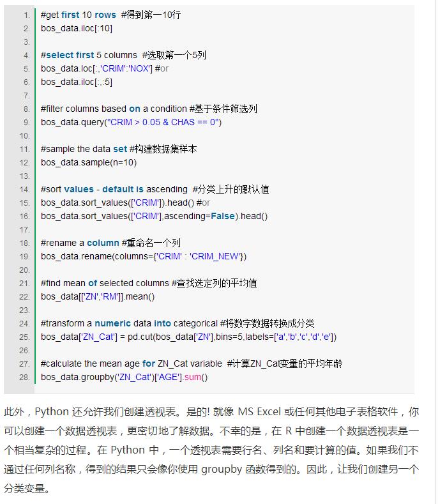
Task: Click line number 1 in the gutter
Action: point(26,15)
